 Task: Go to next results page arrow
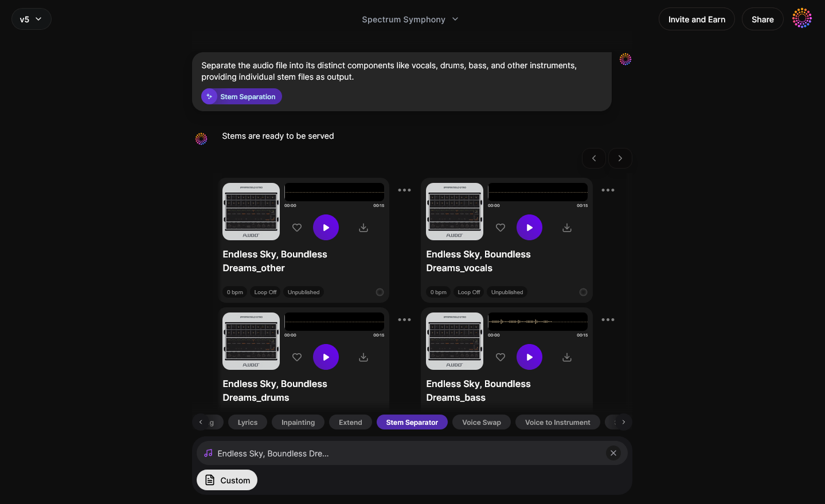[x=620, y=158]
